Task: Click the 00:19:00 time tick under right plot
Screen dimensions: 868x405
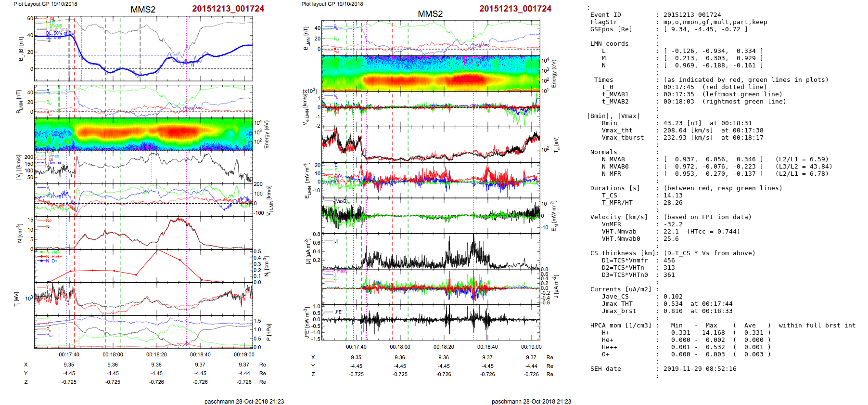Action: [531, 347]
